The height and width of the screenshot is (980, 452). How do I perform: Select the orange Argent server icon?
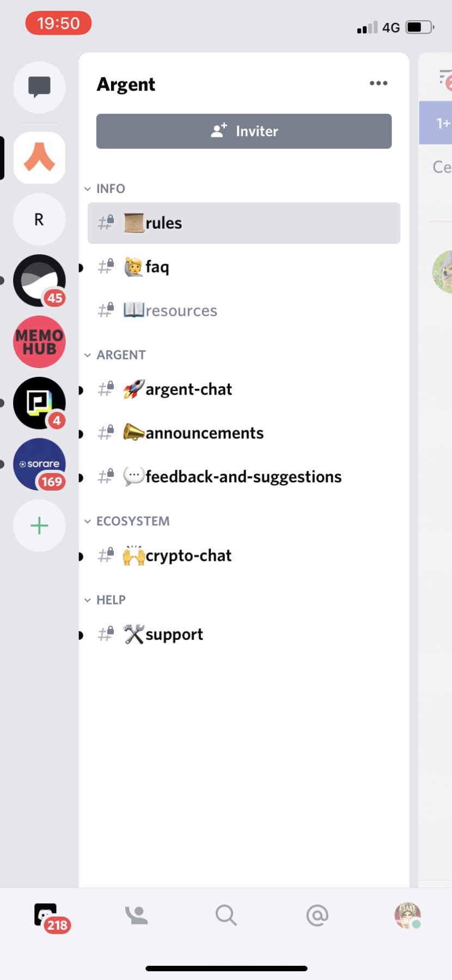tap(39, 158)
